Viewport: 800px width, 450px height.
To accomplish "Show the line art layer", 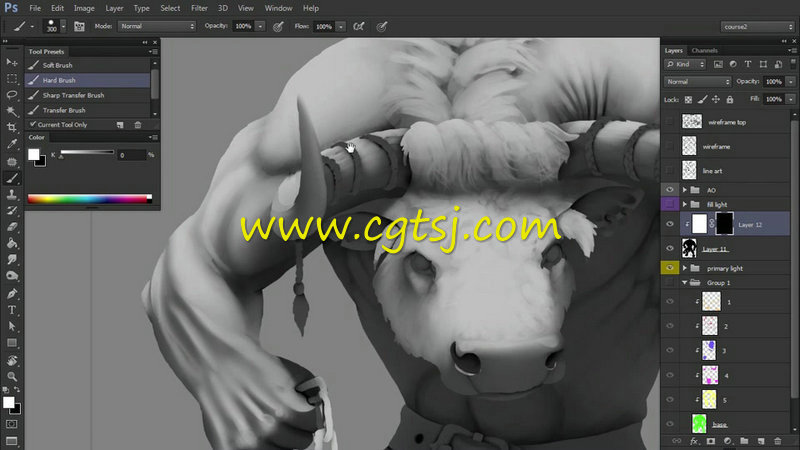I will tap(670, 171).
